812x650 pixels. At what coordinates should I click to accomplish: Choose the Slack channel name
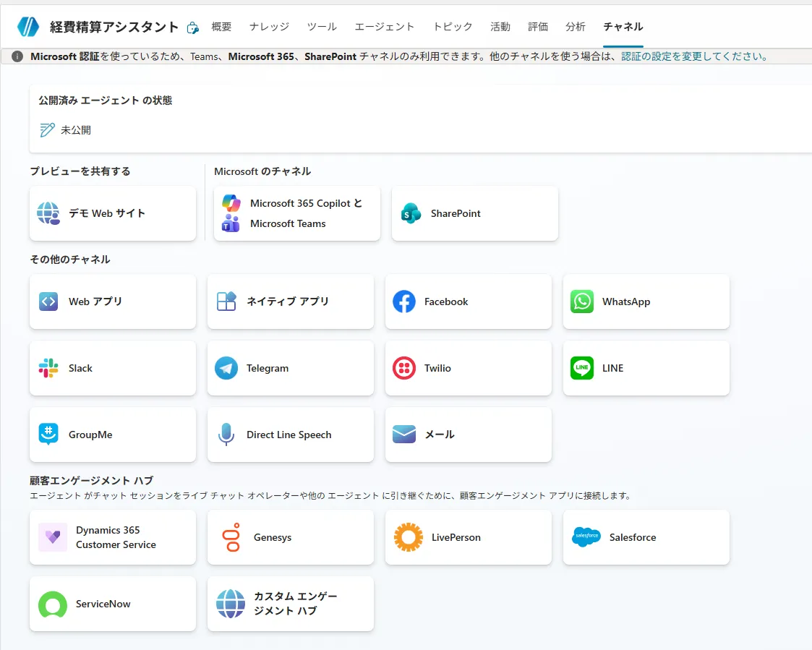click(81, 368)
